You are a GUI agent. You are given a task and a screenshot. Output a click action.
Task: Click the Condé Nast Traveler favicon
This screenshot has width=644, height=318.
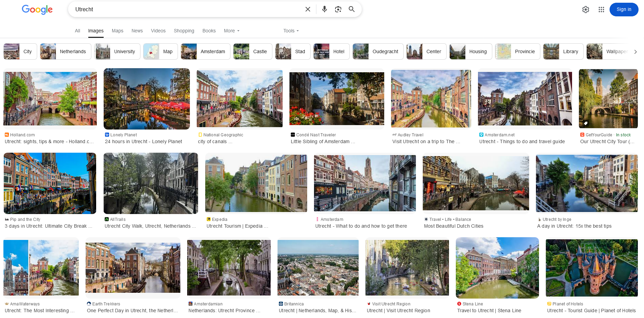(293, 135)
